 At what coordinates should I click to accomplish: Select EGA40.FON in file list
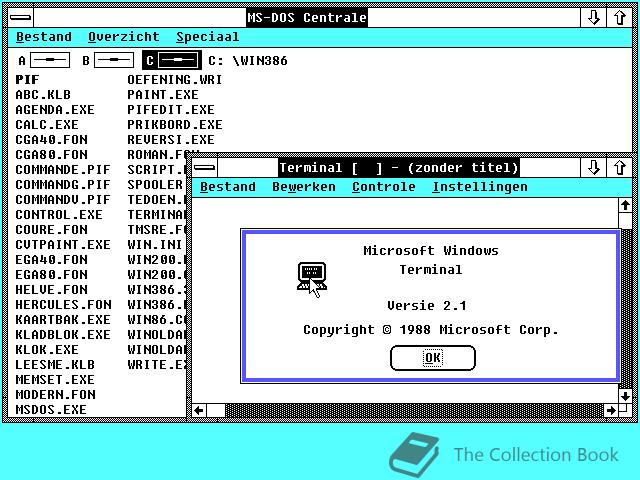pos(51,260)
